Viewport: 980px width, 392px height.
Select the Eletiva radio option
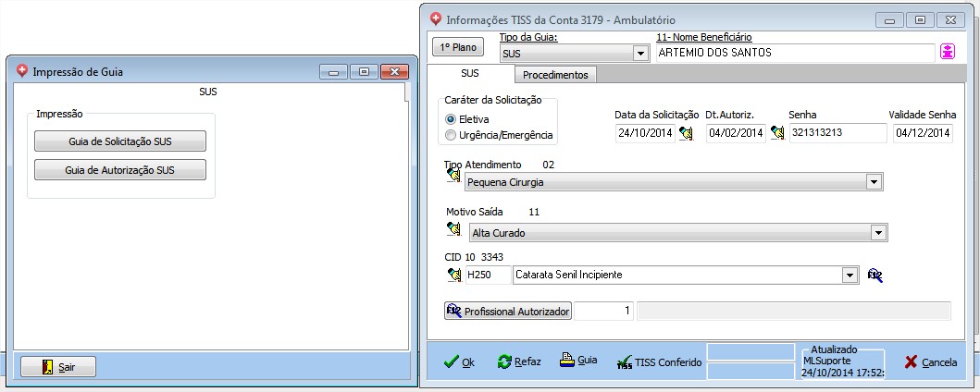point(451,119)
